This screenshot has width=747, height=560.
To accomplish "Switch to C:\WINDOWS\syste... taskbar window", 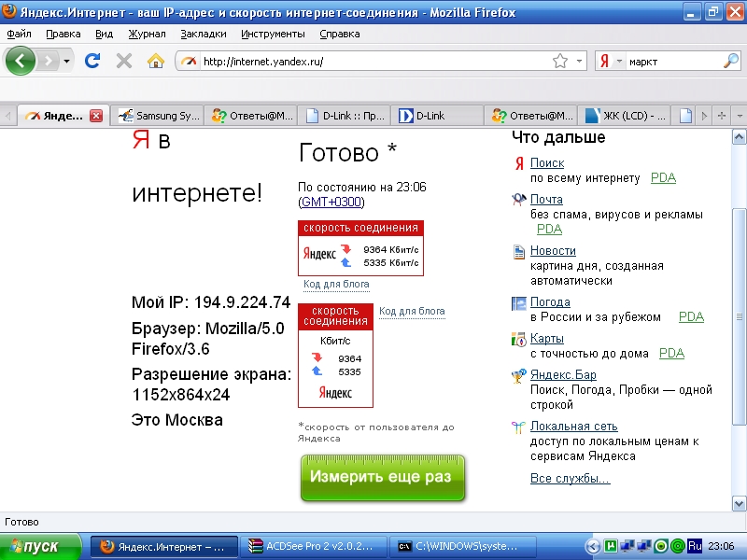I will pos(463,546).
